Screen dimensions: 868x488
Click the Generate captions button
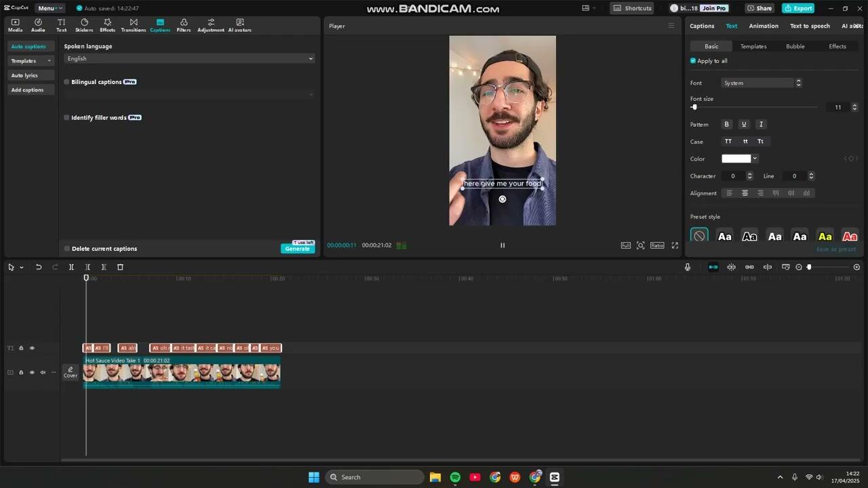coord(297,249)
